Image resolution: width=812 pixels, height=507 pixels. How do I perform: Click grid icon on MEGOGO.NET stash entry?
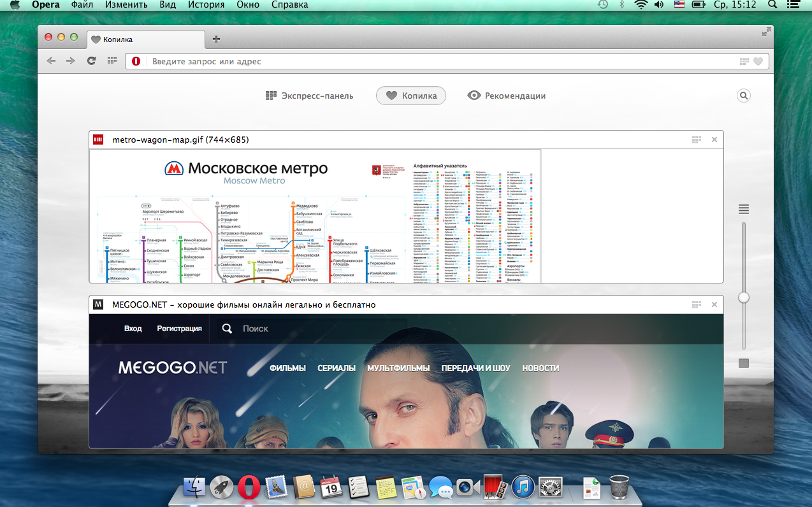click(x=696, y=304)
